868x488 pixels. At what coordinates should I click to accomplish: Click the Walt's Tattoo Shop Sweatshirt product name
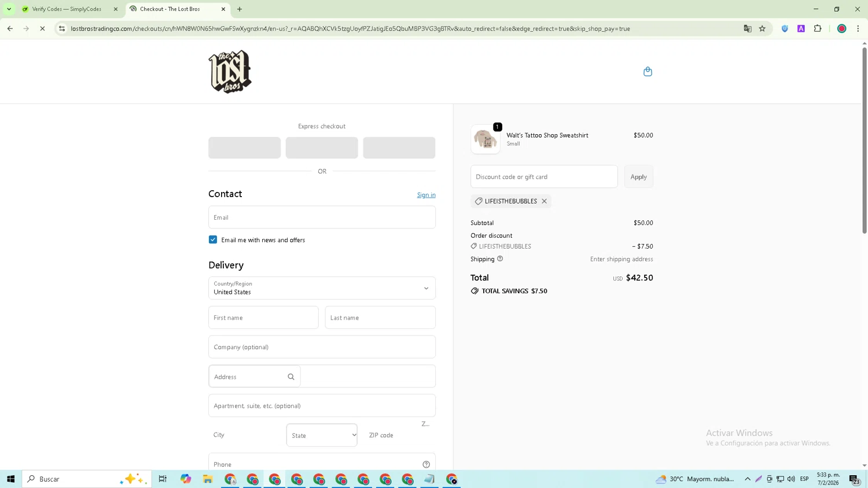click(x=547, y=135)
